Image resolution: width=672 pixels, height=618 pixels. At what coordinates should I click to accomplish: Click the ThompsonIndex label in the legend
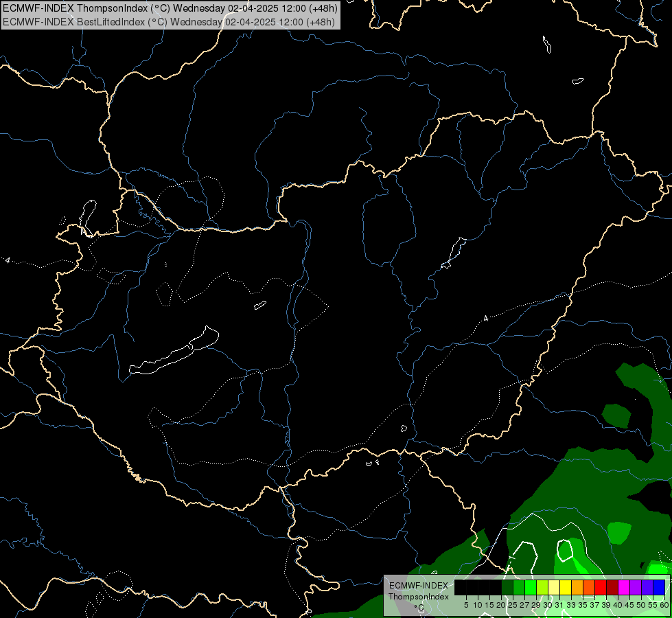[x=419, y=597]
